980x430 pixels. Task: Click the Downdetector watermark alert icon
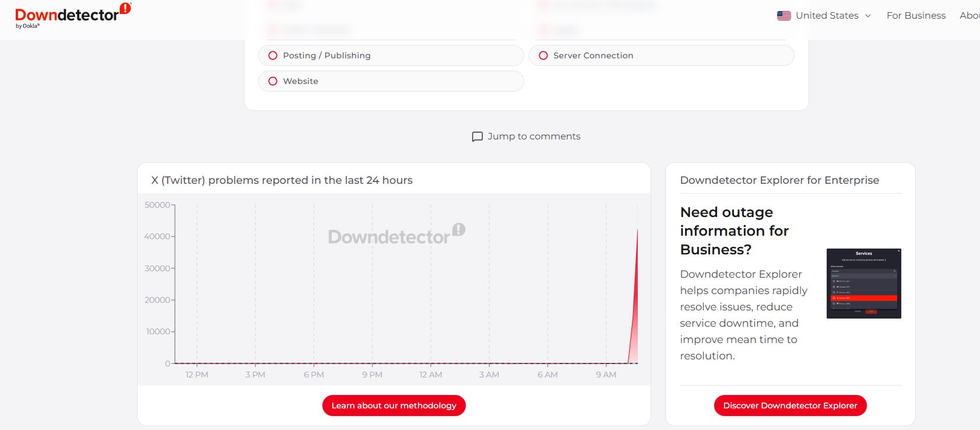[459, 230]
